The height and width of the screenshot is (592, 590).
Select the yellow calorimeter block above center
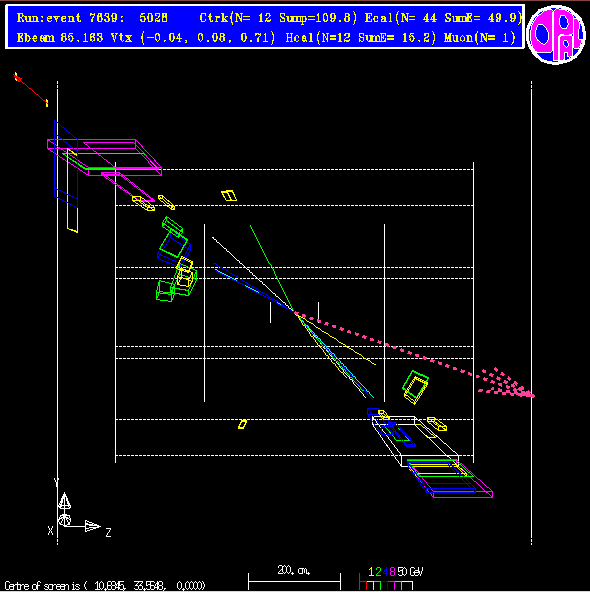(x=229, y=196)
